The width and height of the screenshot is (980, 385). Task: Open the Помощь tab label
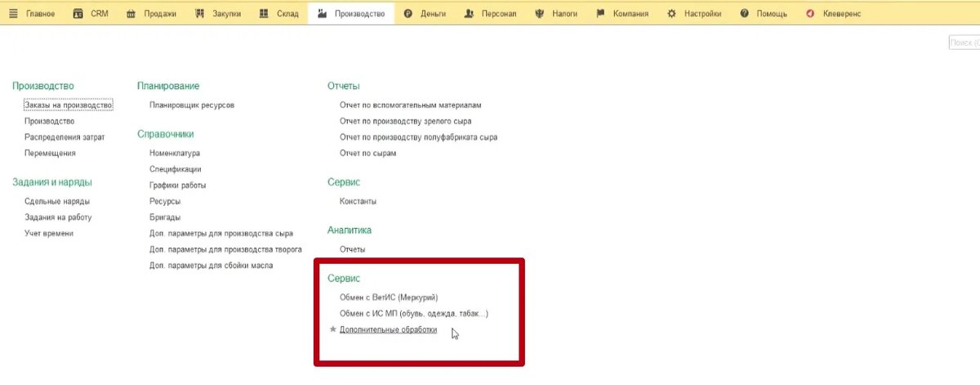[x=771, y=15]
